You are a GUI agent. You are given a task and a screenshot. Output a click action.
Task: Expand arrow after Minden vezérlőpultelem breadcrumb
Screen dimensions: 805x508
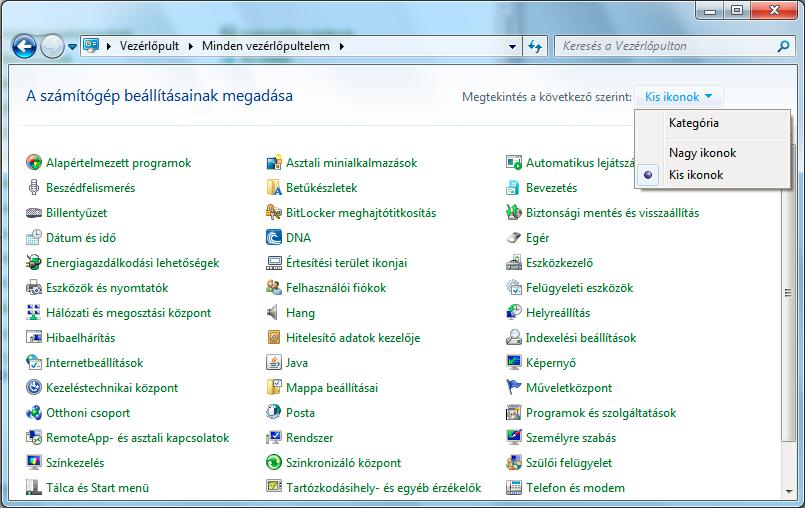tap(341, 46)
